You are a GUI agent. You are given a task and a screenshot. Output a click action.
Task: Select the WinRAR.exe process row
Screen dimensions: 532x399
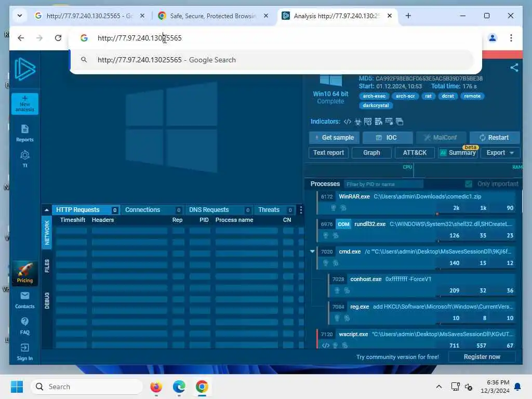tap(416, 203)
